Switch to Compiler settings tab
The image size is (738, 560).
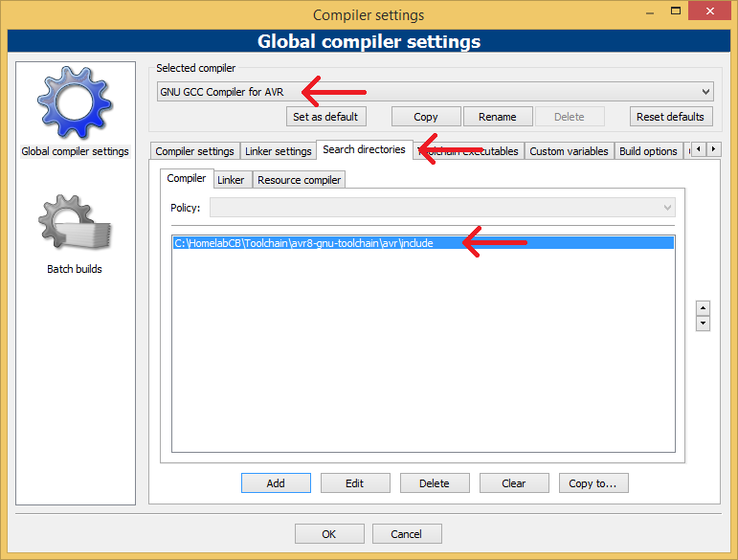coord(194,151)
